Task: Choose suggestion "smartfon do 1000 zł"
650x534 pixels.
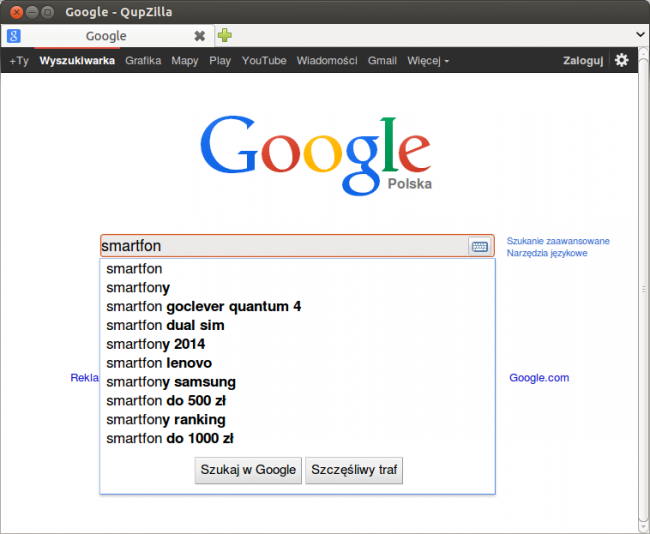Action: coord(297,438)
